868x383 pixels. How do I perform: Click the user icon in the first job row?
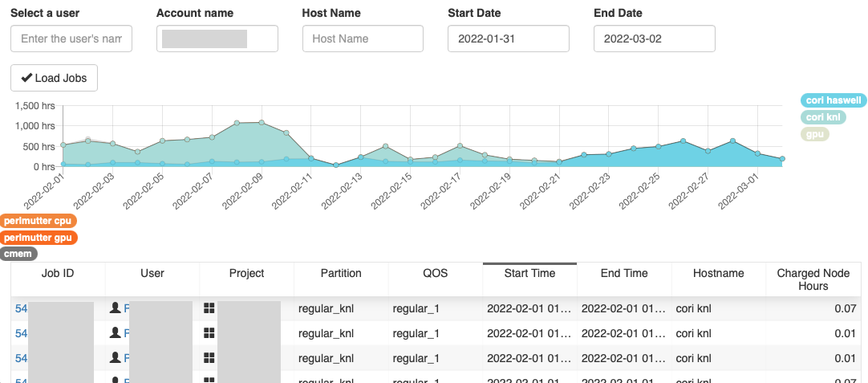116,308
